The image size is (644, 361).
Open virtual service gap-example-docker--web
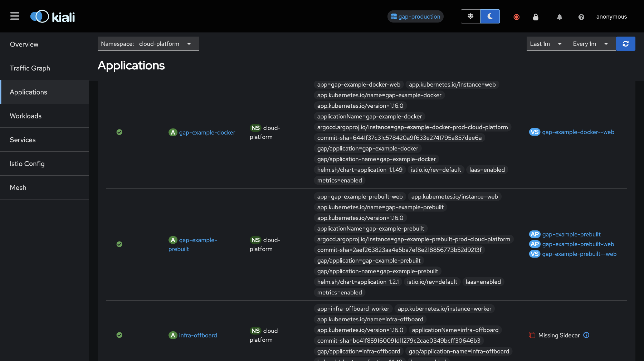pyautogui.click(x=578, y=132)
